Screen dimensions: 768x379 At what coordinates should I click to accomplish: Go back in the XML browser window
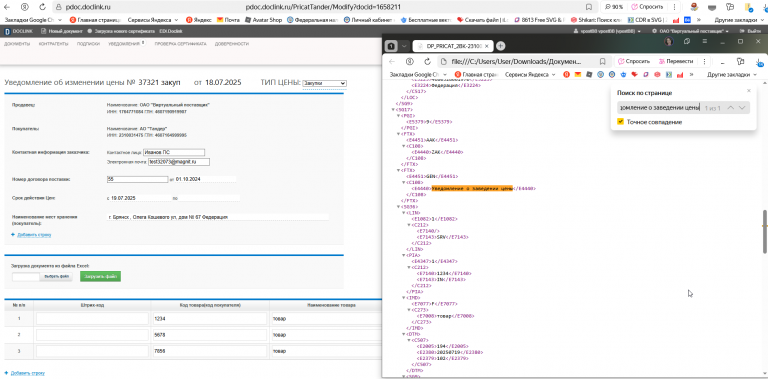pos(392,61)
